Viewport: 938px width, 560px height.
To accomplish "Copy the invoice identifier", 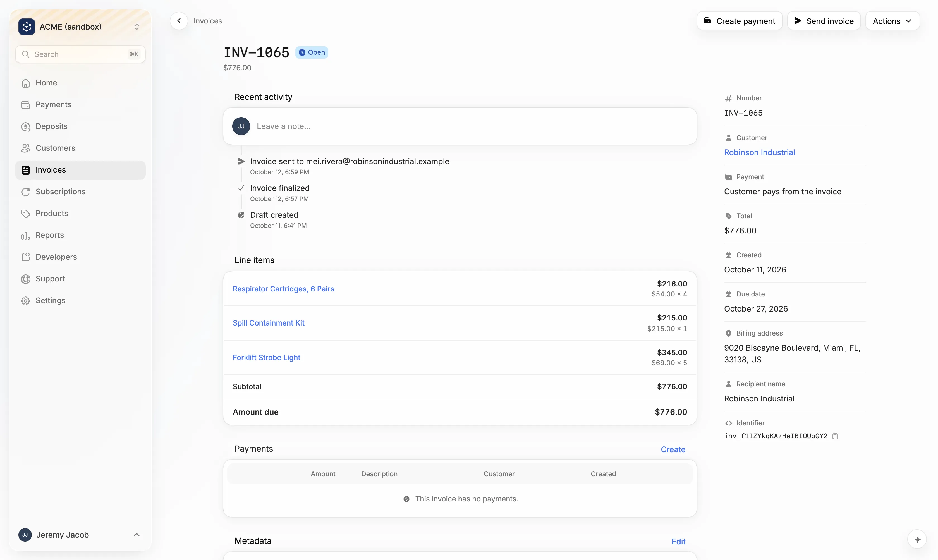I will 835,436.
